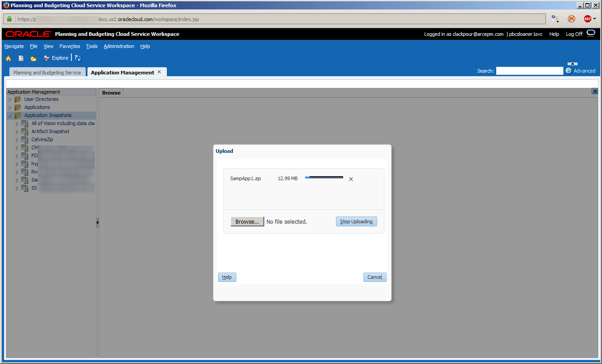The image size is (602, 364).
Task: Remove SampApp1.zip from upload list
Action: (x=351, y=179)
